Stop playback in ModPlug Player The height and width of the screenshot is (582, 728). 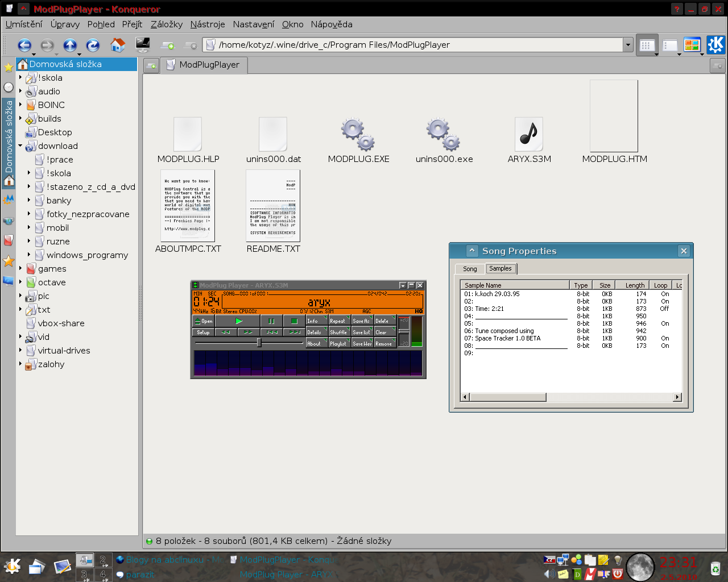click(294, 321)
